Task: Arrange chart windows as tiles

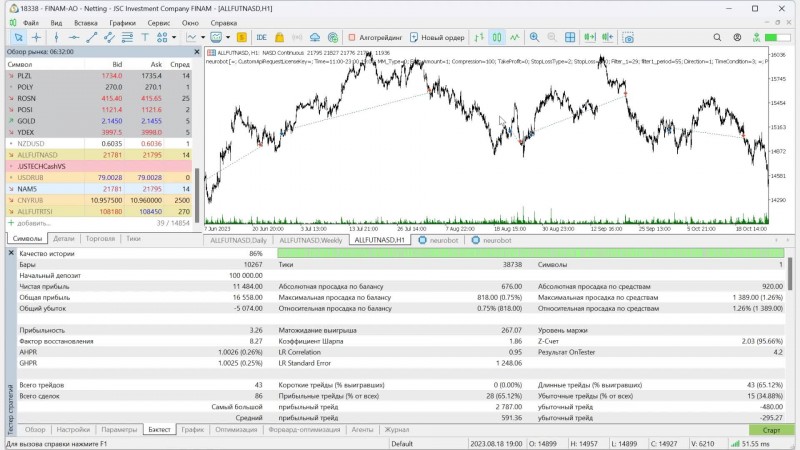Action: pos(570,37)
